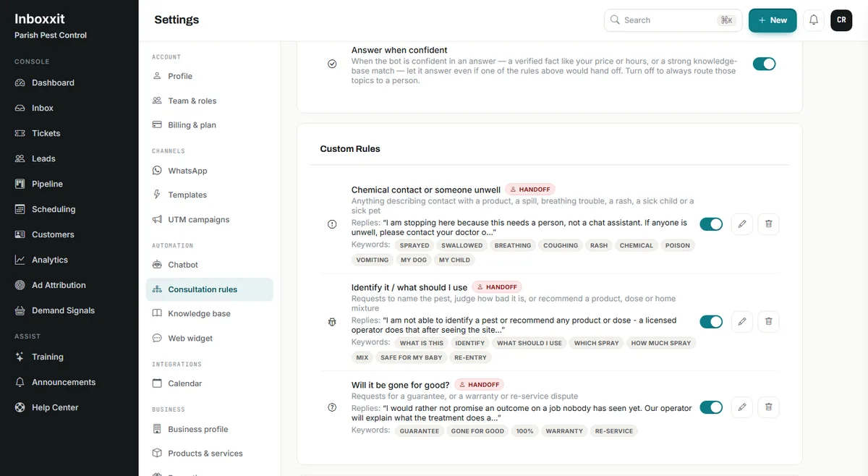Edit the Will it be gone for good rule

pos(741,407)
